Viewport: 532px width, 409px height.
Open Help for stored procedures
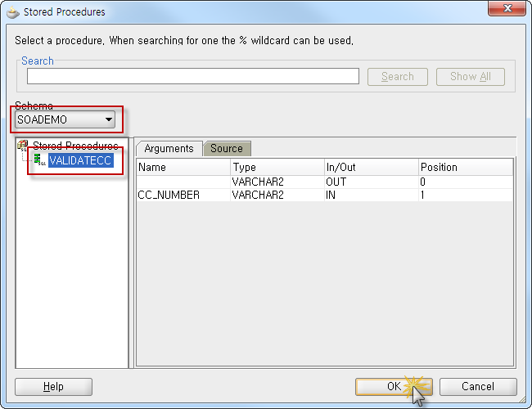pos(53,387)
